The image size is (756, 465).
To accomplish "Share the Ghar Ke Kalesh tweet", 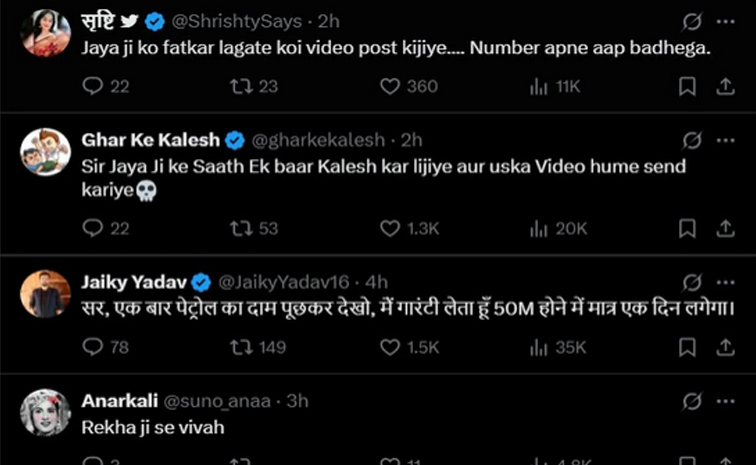I will 726,229.
